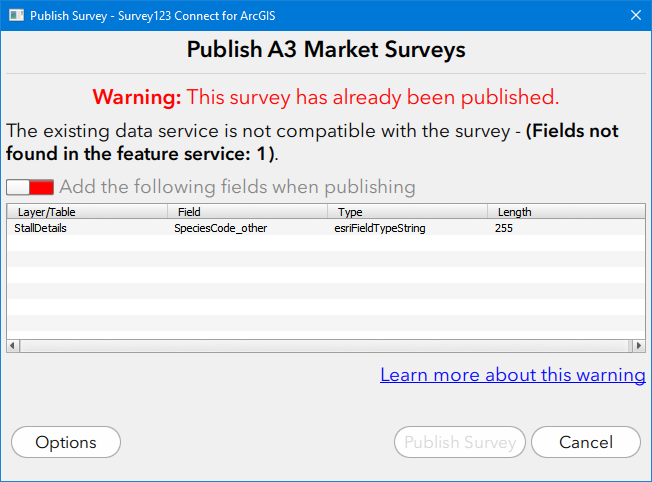
Task: Click the horizontal scrollbar left arrow
Action: 13,346
